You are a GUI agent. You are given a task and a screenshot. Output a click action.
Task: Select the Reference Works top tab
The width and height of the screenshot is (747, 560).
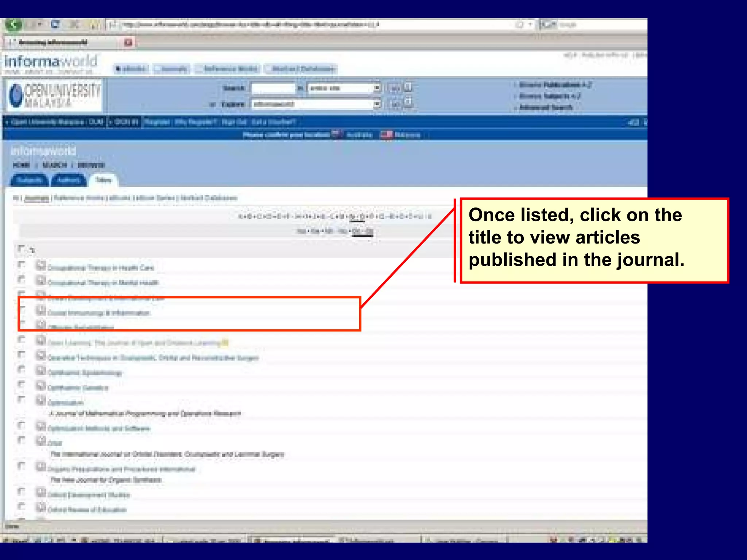click(x=228, y=69)
